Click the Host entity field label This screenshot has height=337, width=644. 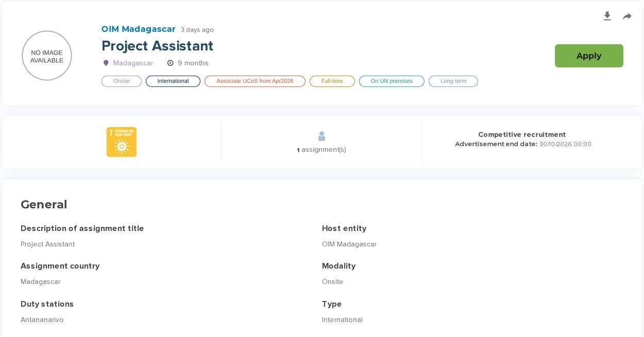344,228
